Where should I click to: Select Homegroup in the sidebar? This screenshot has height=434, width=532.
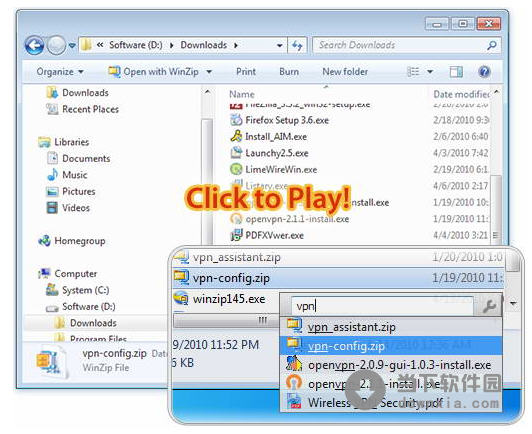(72, 241)
